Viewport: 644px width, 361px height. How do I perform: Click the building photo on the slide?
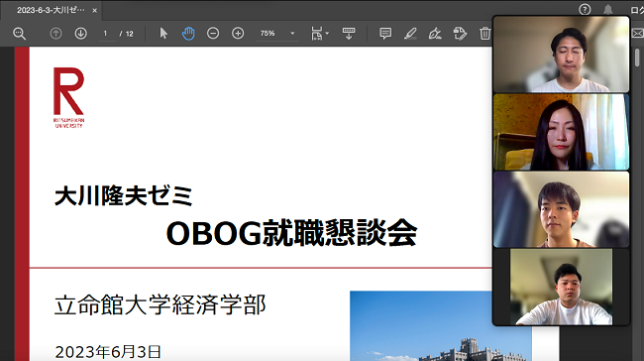[441, 326]
